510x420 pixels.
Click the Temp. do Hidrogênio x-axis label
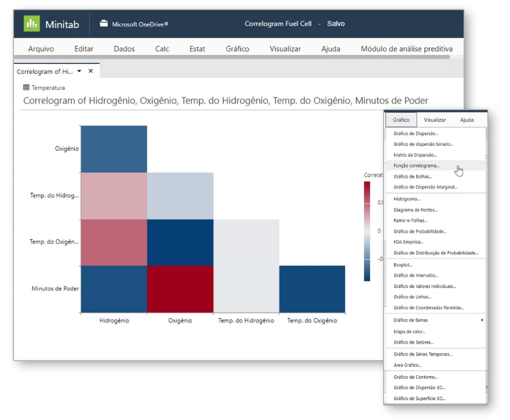click(x=246, y=320)
